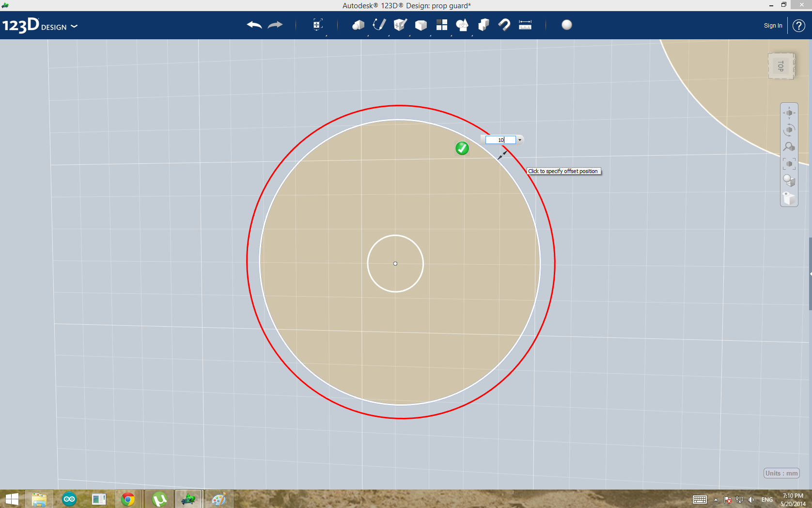Image resolution: width=812 pixels, height=508 pixels.
Task: Open the Windows Start button
Action: (x=12, y=499)
